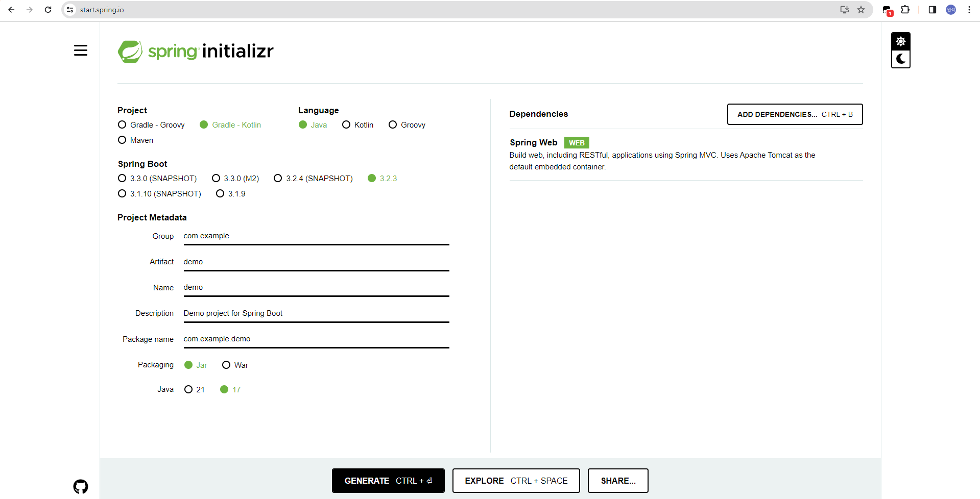Viewport: 980px width, 499px height.
Task: Click the Generate button
Action: tap(388, 481)
